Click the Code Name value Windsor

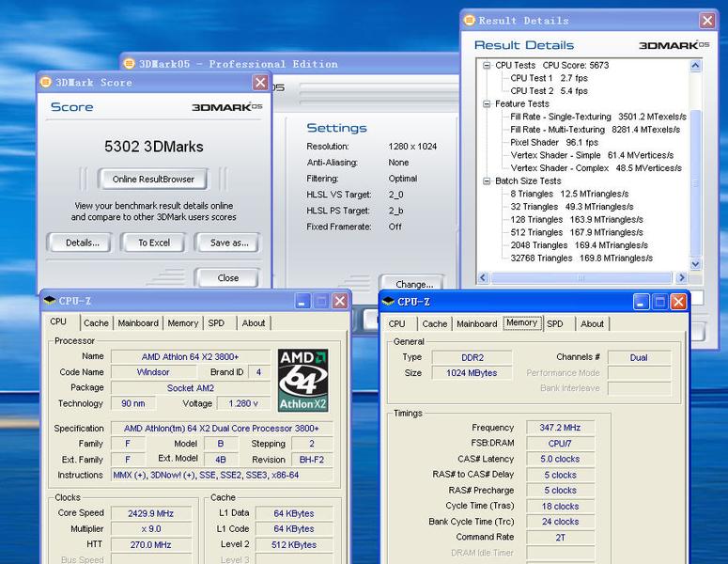tap(154, 372)
